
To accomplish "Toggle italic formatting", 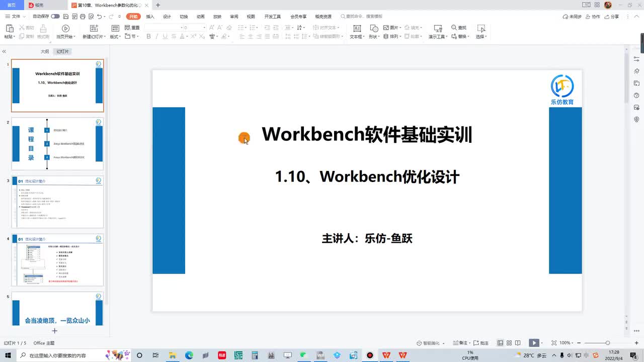I will click(157, 37).
